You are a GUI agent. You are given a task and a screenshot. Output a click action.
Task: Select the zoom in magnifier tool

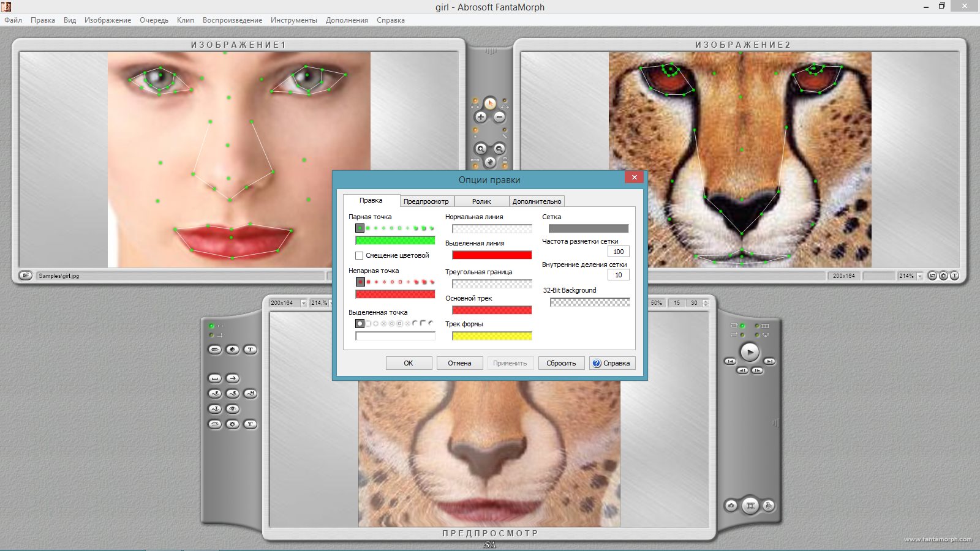[x=481, y=149]
